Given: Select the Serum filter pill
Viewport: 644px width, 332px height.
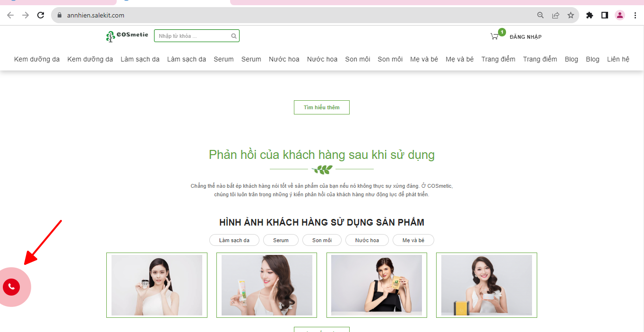Looking at the screenshot, I should 281,240.
